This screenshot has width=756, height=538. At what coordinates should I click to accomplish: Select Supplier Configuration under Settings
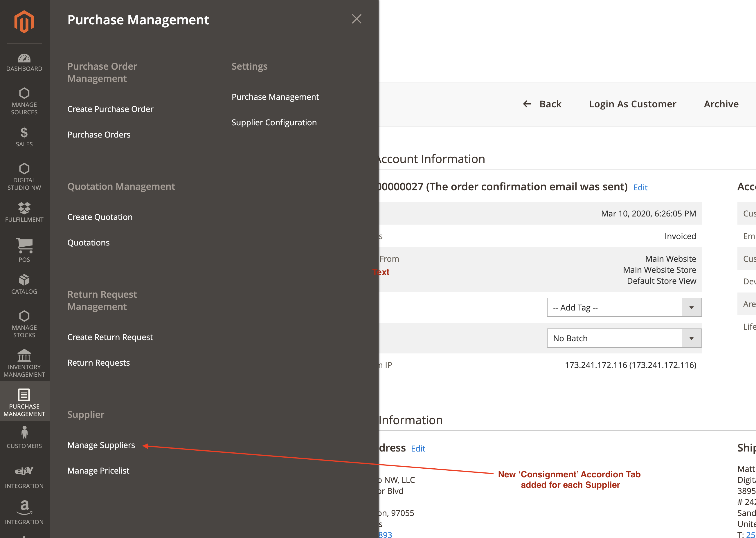pyautogui.click(x=274, y=122)
